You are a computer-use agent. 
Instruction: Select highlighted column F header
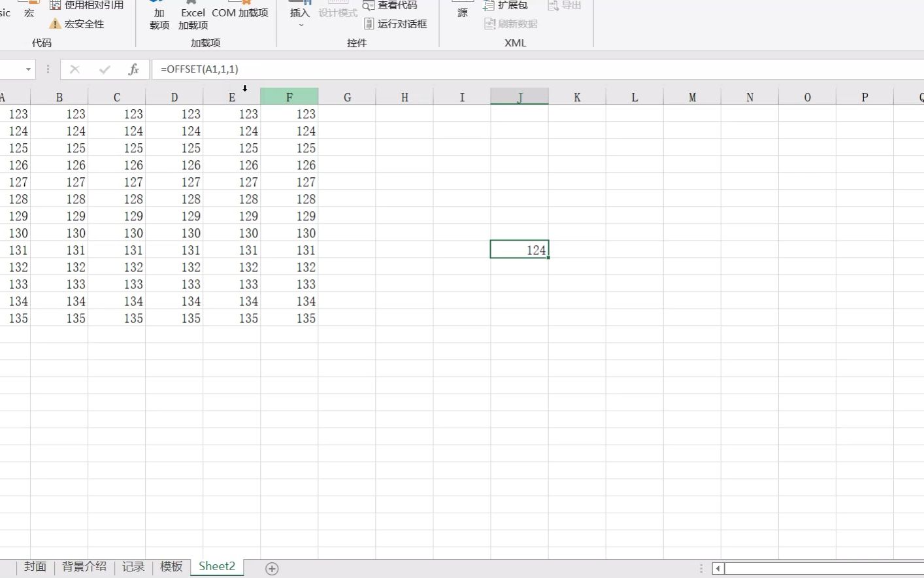pyautogui.click(x=289, y=97)
